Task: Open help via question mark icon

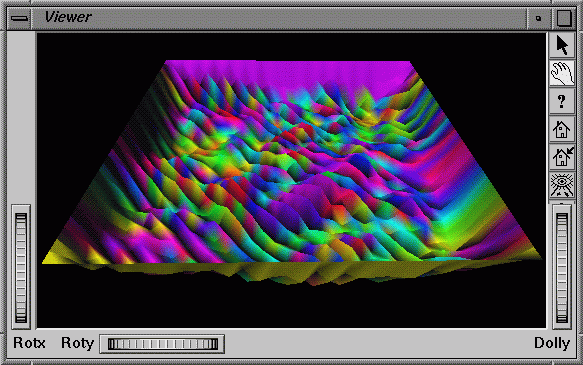Action: coord(562,101)
